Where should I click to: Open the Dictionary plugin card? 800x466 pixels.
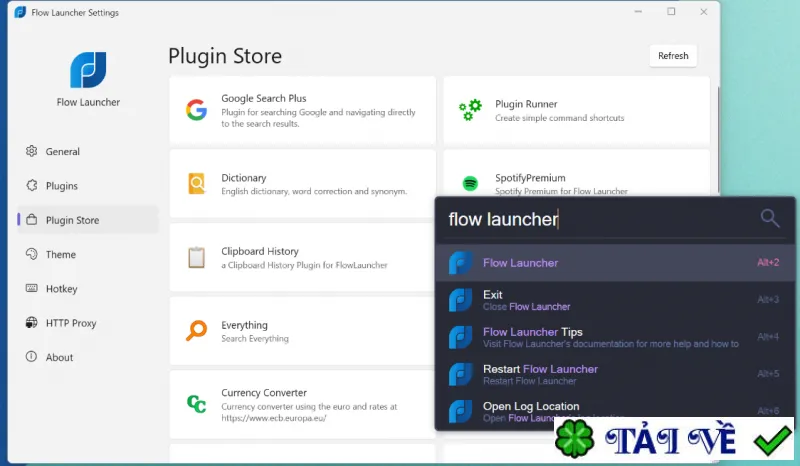point(303,184)
